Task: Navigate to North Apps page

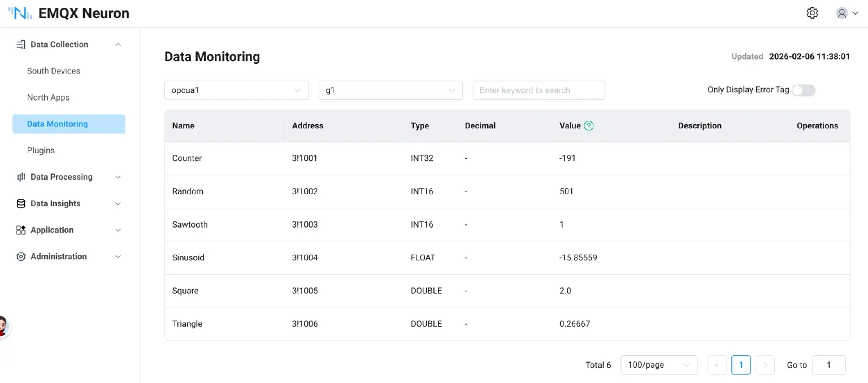Action: pyautogui.click(x=49, y=98)
